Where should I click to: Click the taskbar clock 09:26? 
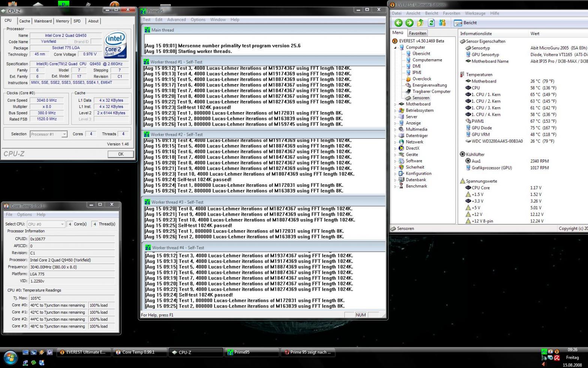[572, 350]
